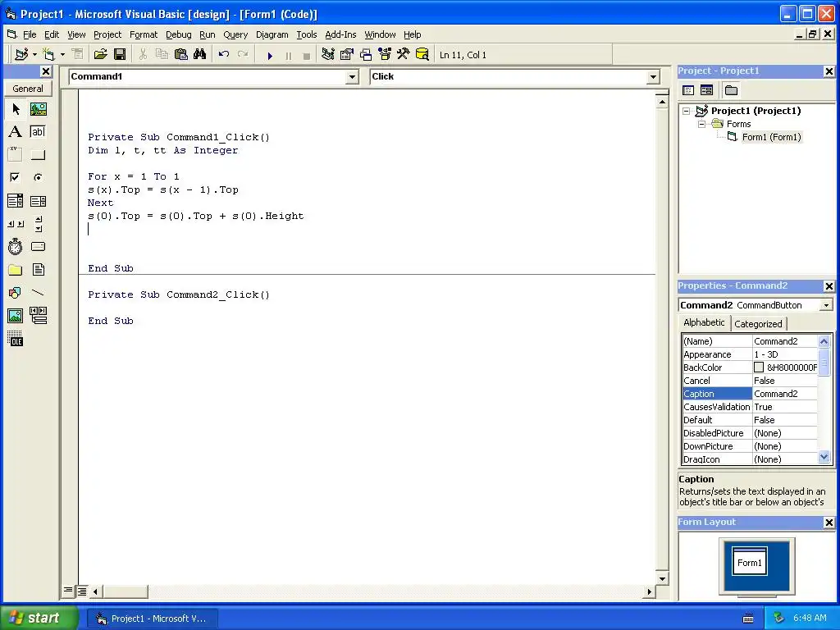
Task: Click View Code in the Project panel
Action: pyautogui.click(x=688, y=90)
